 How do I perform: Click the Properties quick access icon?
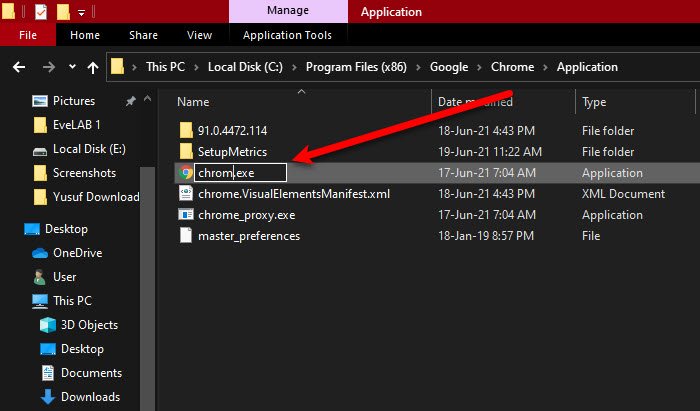point(41,12)
